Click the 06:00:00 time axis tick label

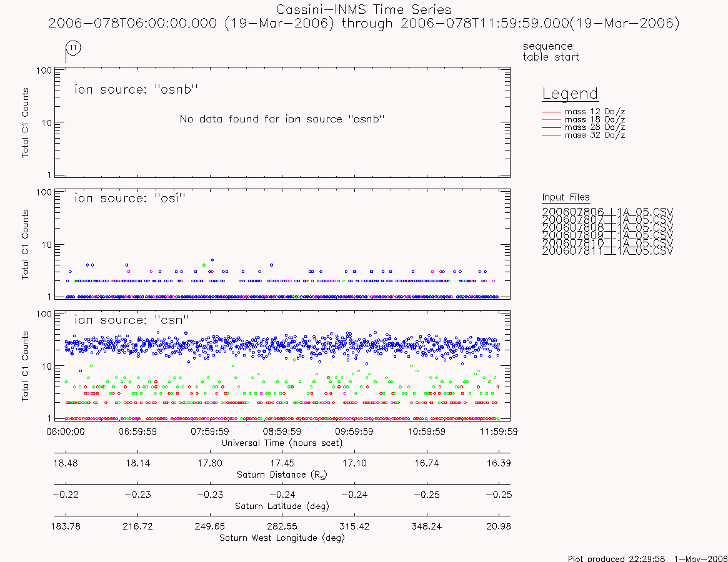[66, 431]
